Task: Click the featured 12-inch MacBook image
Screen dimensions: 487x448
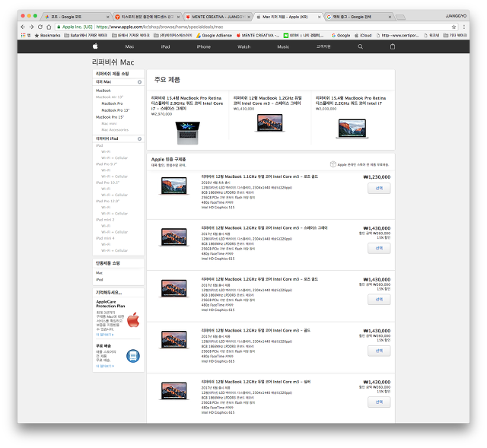Action: click(270, 123)
